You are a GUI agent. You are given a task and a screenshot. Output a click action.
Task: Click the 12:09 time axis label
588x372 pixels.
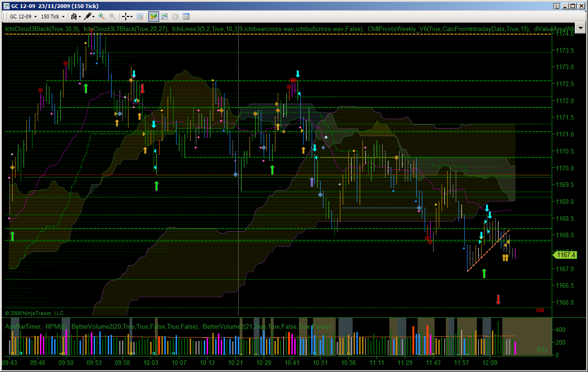point(490,363)
